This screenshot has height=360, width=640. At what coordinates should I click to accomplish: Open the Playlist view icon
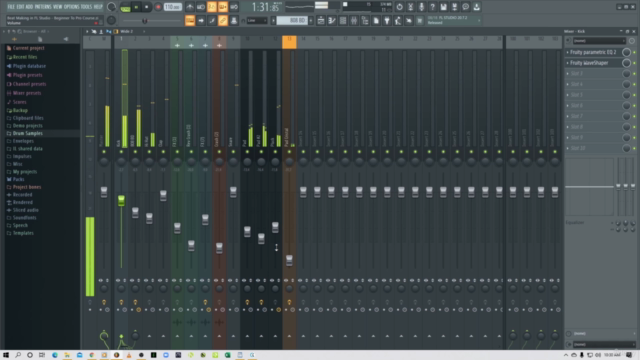321,20
